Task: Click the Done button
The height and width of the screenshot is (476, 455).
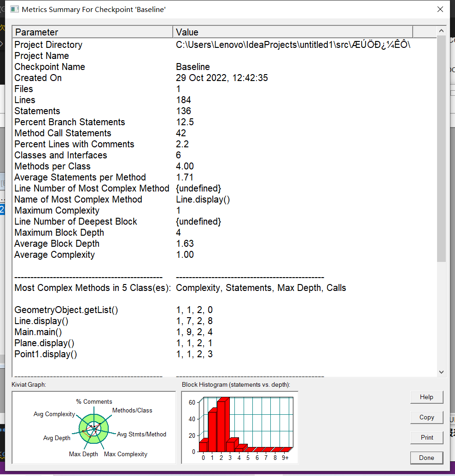Action: point(426,458)
